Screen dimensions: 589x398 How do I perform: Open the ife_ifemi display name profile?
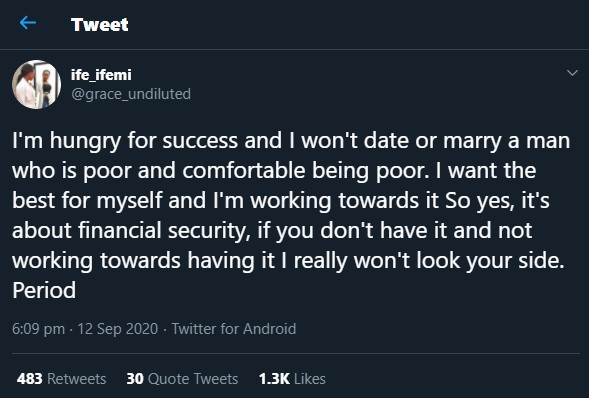click(x=101, y=75)
